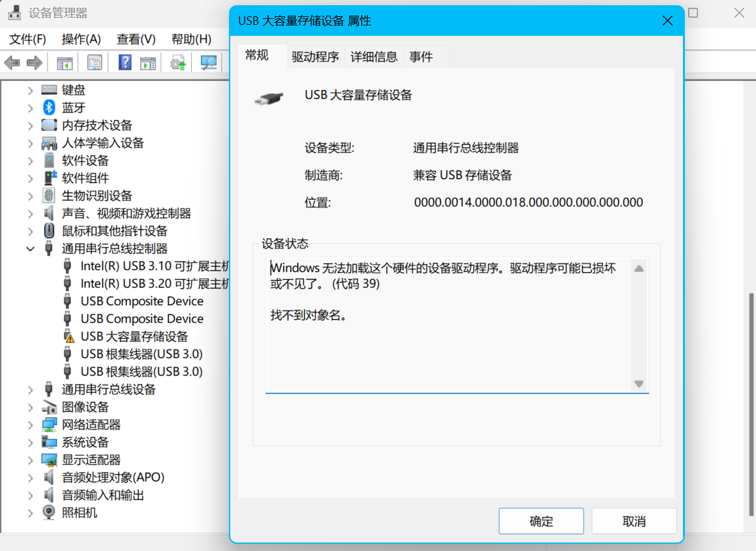The image size is (756, 551).
Task: Click the 确定 button
Action: click(x=541, y=521)
